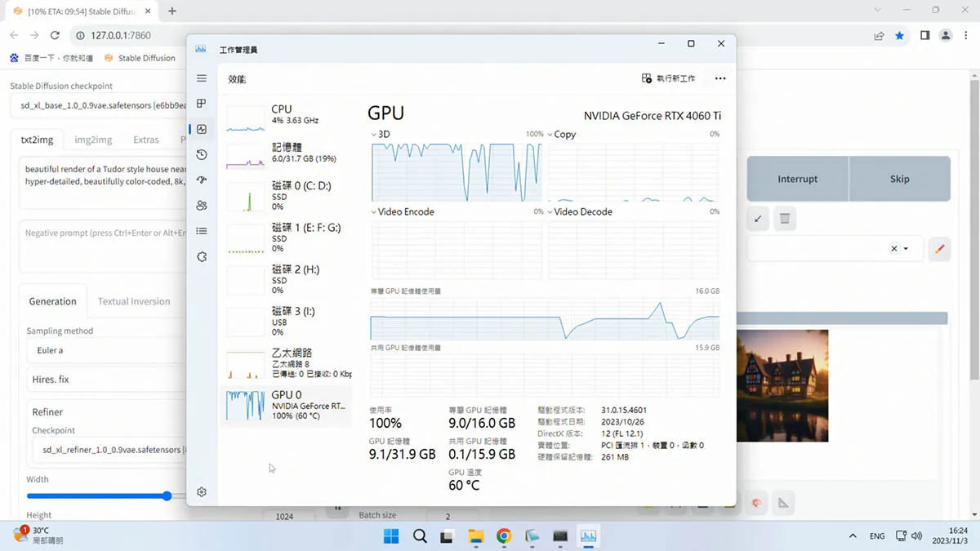The height and width of the screenshot is (551, 980).
Task: Open Task Manager hamburger navigation menu
Action: [x=202, y=78]
